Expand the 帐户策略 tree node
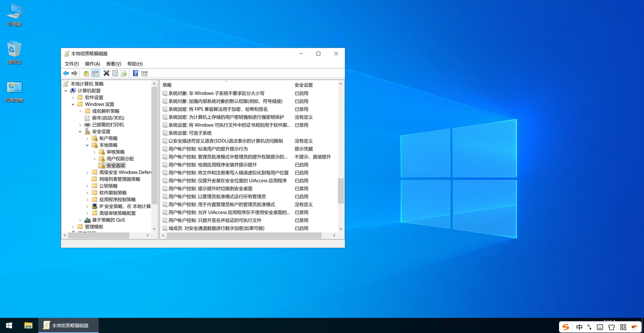This screenshot has height=333, width=644. point(87,139)
